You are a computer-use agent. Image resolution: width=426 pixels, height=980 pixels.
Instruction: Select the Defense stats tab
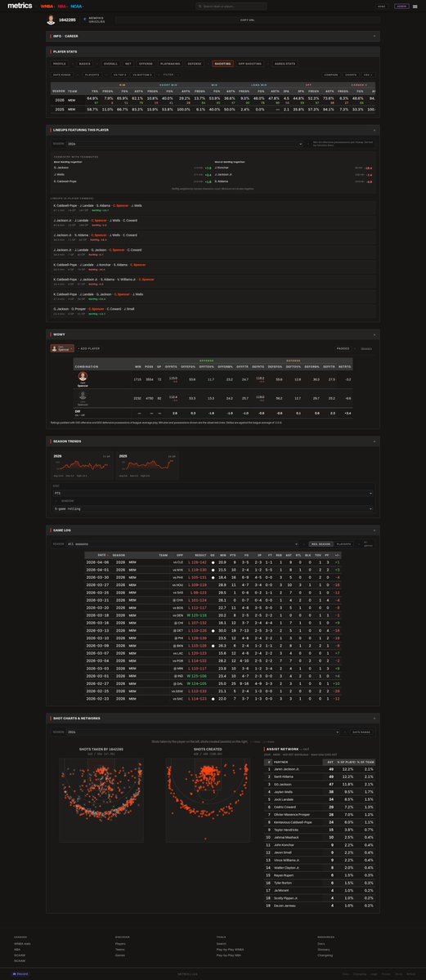point(195,64)
